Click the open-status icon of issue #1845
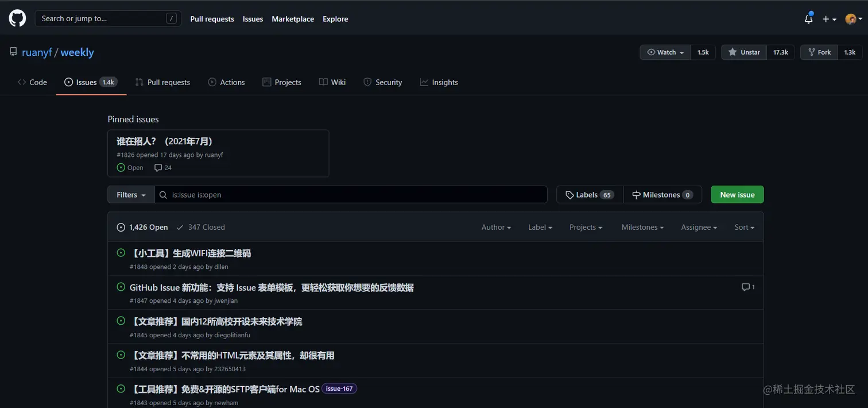The height and width of the screenshot is (408, 868). 121,321
